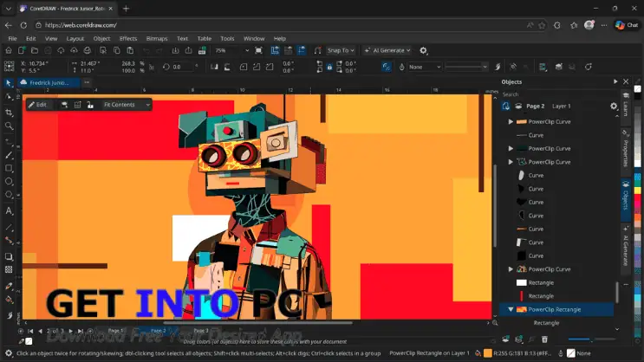
Task: Open the line style dropdown
Action: [466, 67]
